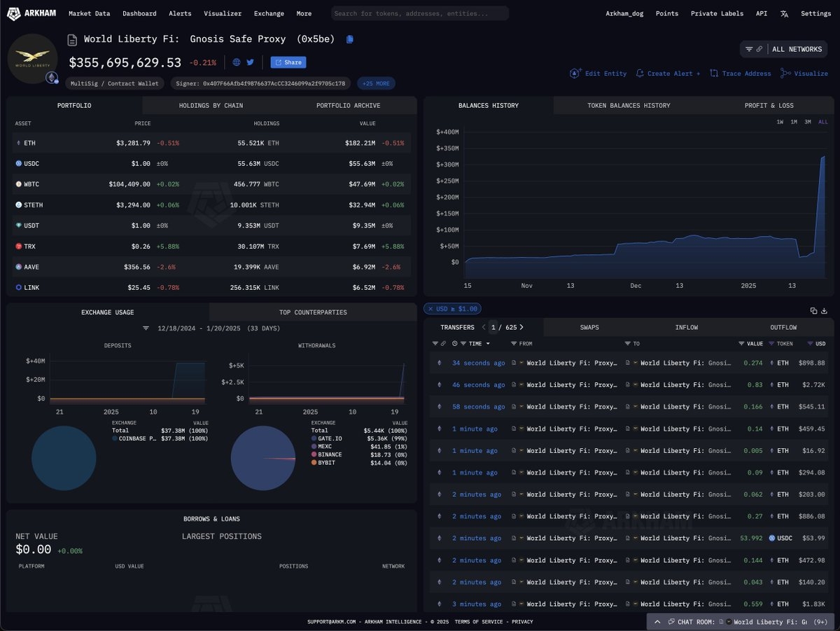
Task: Open the entity's Twitter profile icon
Action: coord(250,62)
